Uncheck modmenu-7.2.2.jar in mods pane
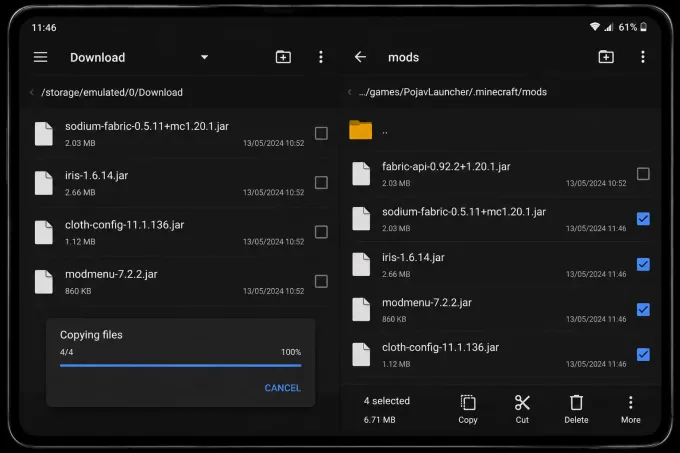Image resolution: width=680 pixels, height=453 pixels. (x=643, y=310)
